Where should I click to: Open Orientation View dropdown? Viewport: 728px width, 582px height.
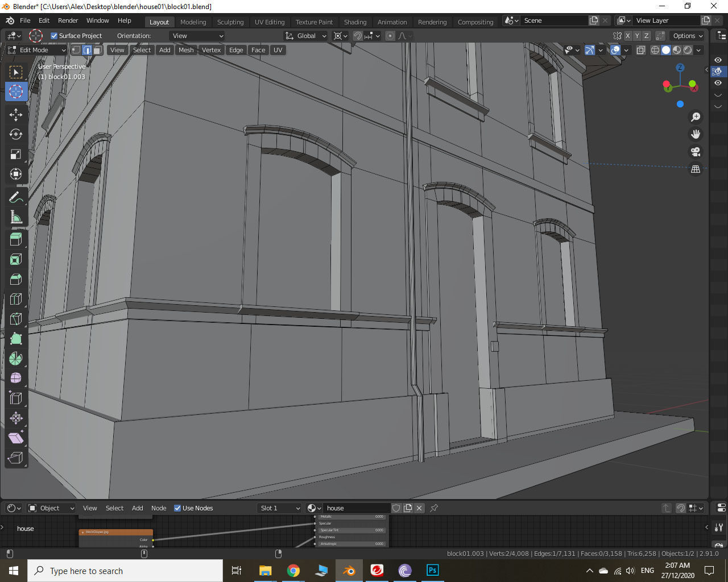click(x=197, y=36)
